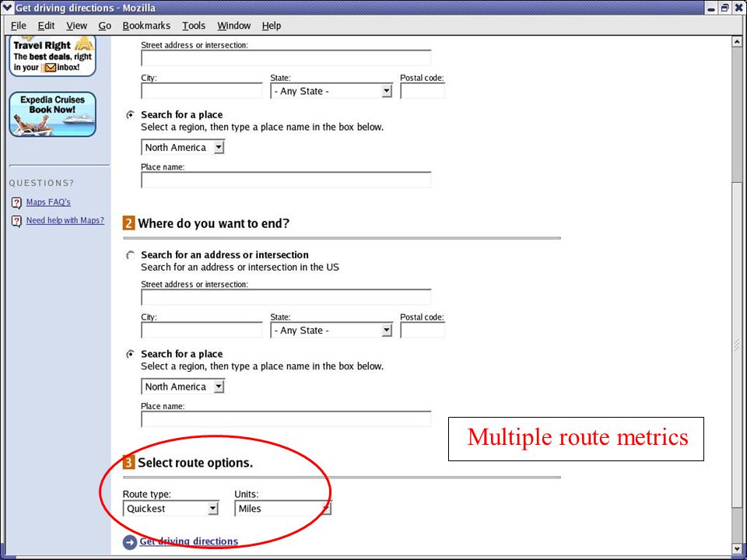Click the Travel Right deals banner
This screenshot has height=560, width=747.
click(52, 56)
